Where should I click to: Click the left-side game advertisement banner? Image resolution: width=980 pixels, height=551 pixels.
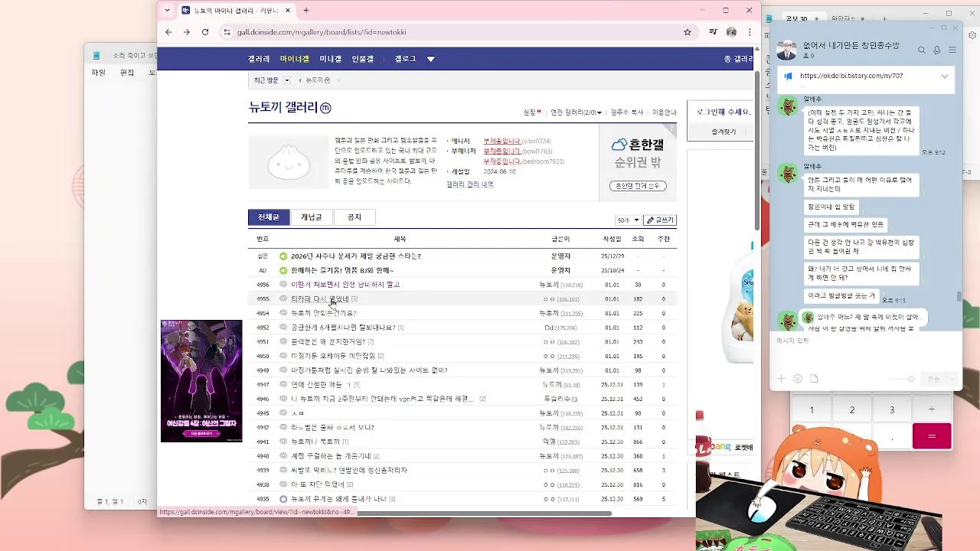[201, 381]
